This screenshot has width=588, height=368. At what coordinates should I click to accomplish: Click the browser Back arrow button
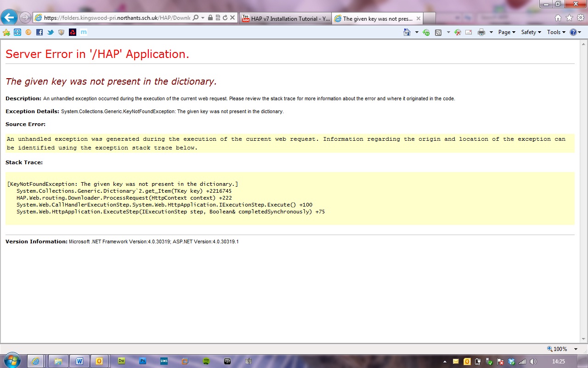(x=10, y=18)
